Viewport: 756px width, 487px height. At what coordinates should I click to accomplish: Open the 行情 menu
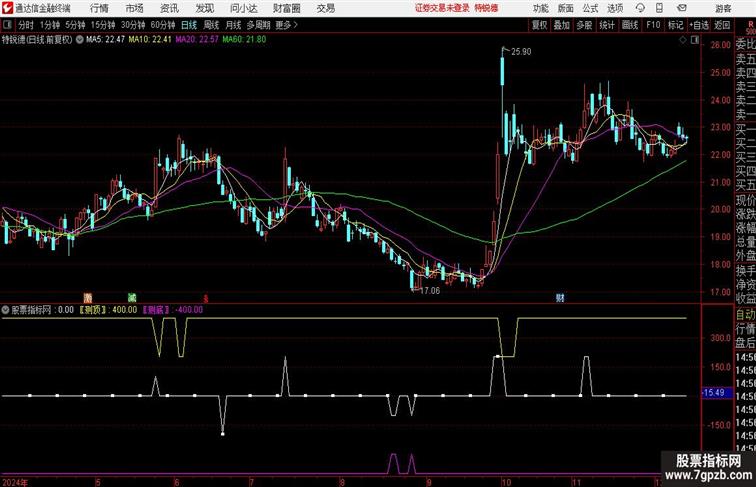tap(99, 8)
